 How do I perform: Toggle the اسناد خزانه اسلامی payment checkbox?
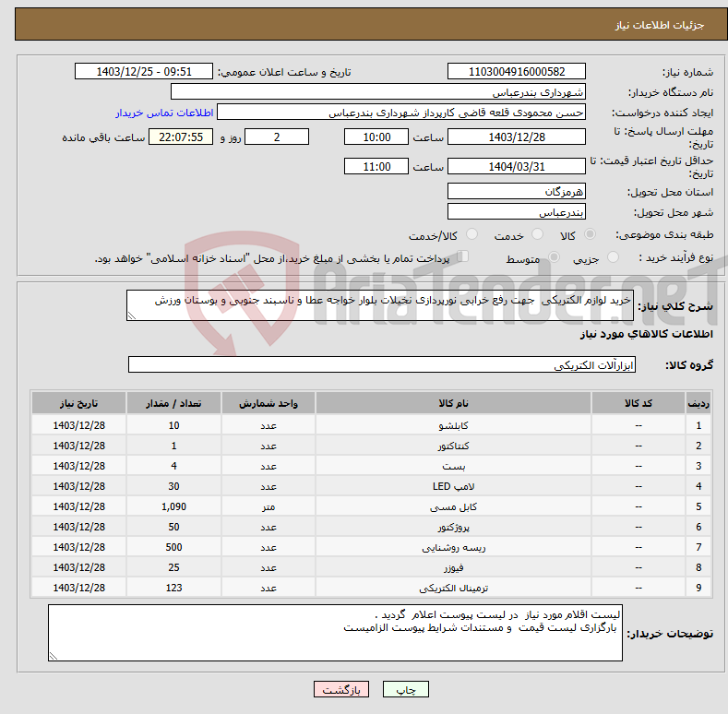463,256
